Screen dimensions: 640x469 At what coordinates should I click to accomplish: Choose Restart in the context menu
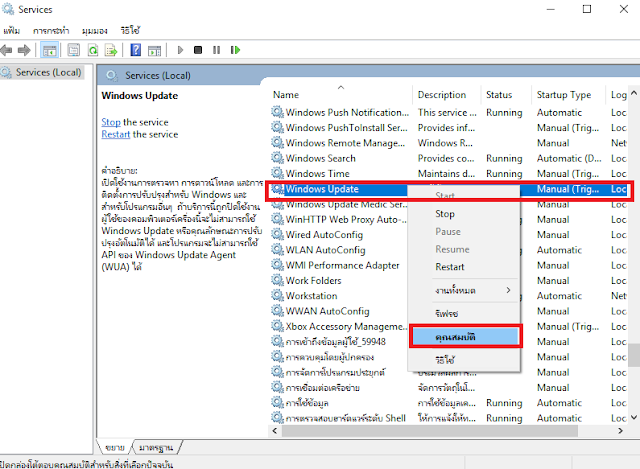tap(450, 267)
